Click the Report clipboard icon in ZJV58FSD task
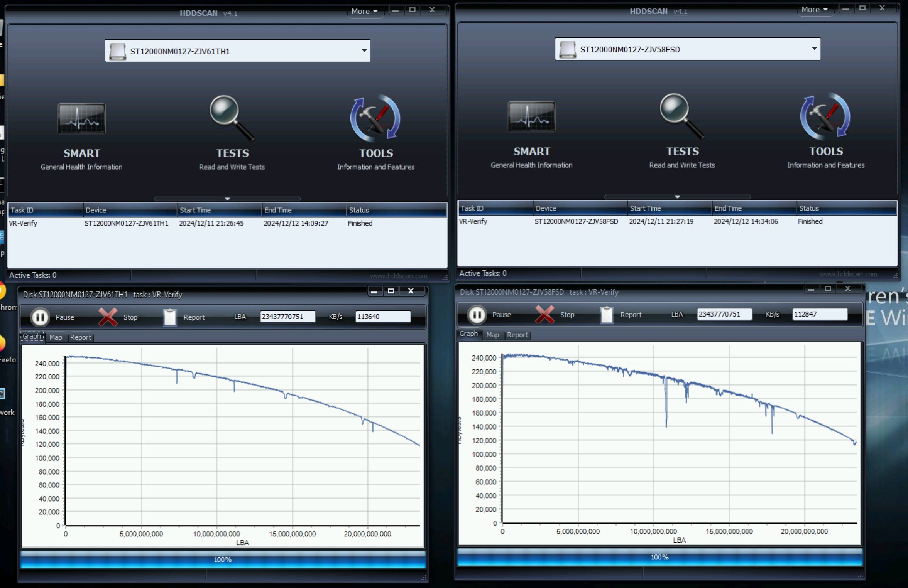The height and width of the screenshot is (588, 908). pos(607,315)
